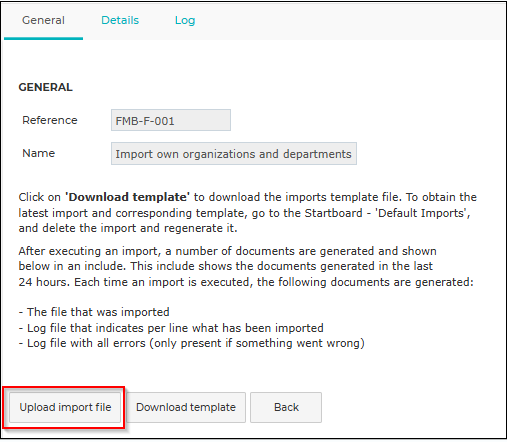Select the GENERAL section heading
This screenshot has height=442, width=507.
point(46,87)
